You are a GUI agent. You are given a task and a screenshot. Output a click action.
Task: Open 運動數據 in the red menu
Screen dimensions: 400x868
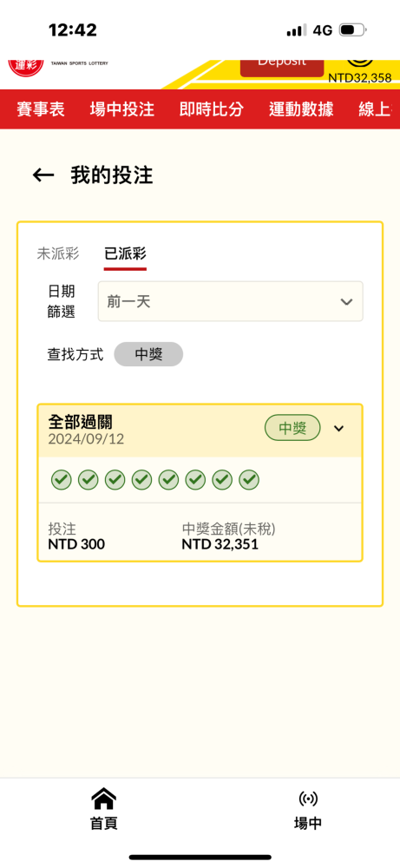(x=301, y=109)
